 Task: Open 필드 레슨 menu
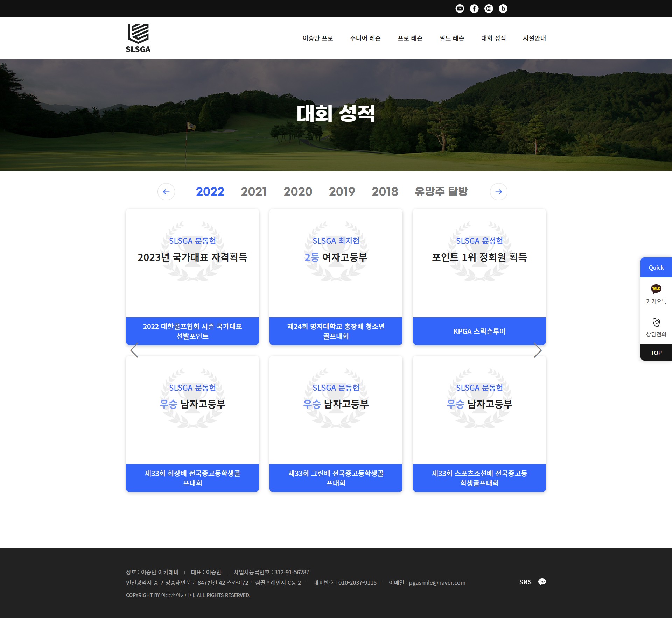tap(451, 38)
